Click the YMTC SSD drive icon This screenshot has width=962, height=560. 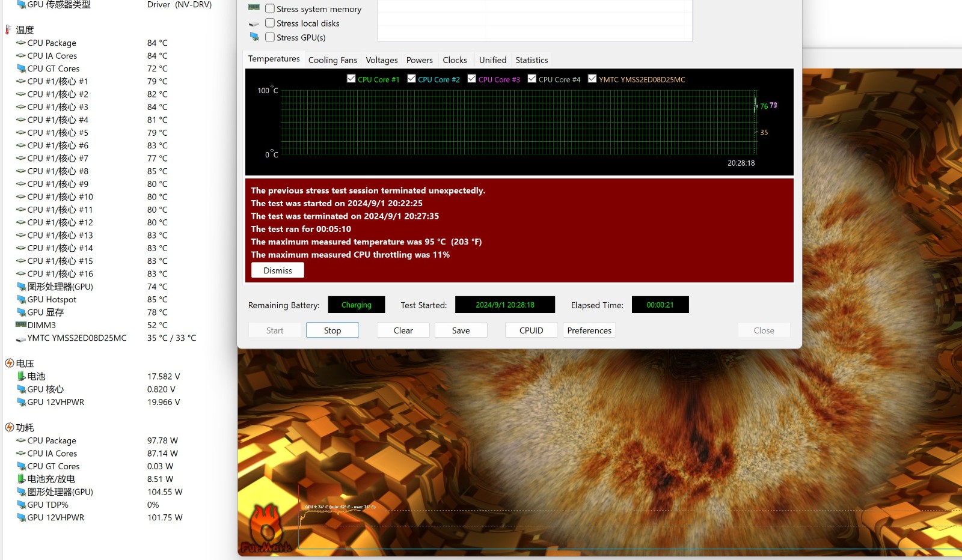pos(21,338)
